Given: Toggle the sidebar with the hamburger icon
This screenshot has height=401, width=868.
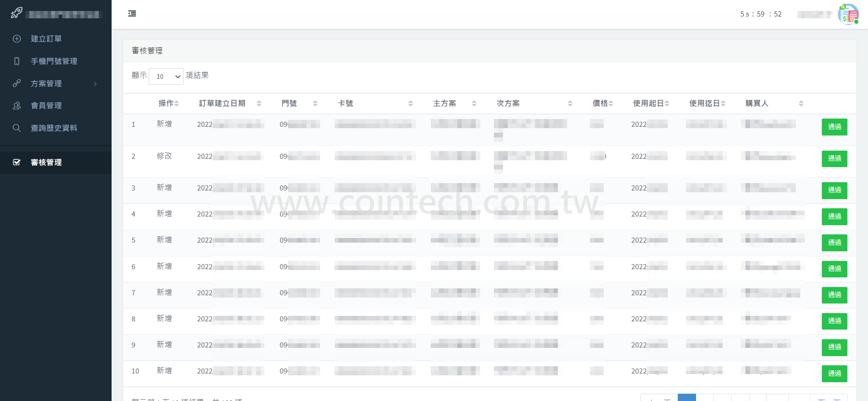Looking at the screenshot, I should pos(132,14).
